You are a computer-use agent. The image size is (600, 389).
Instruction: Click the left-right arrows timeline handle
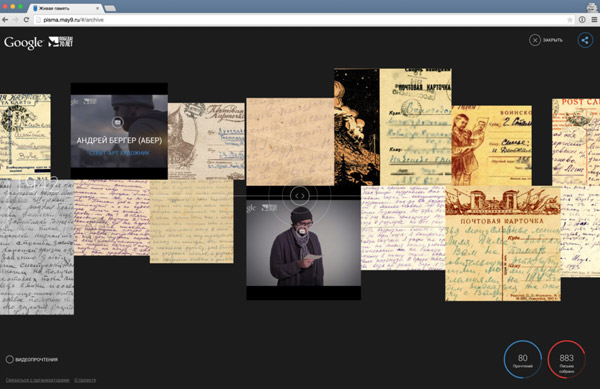pos(300,196)
